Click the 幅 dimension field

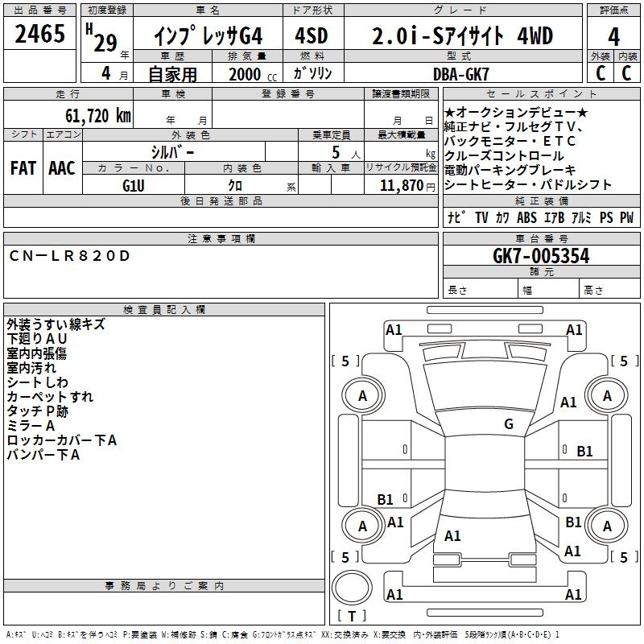[549, 290]
